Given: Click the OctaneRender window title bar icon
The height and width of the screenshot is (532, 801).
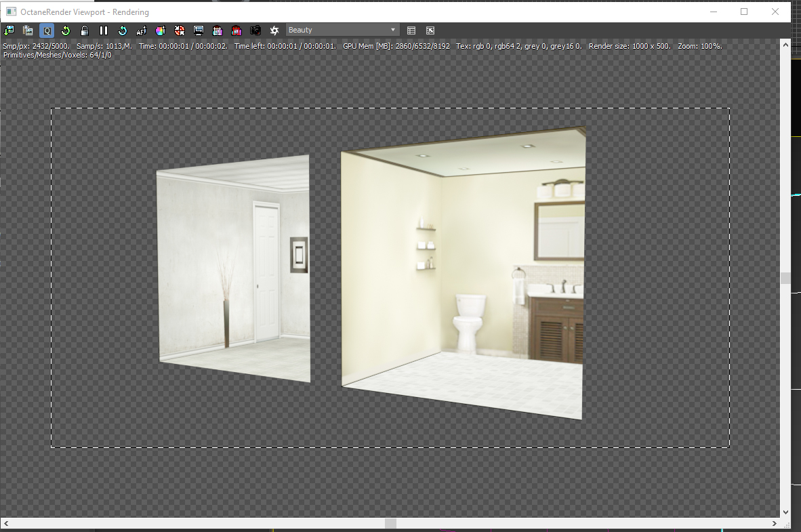Looking at the screenshot, I should (11, 12).
